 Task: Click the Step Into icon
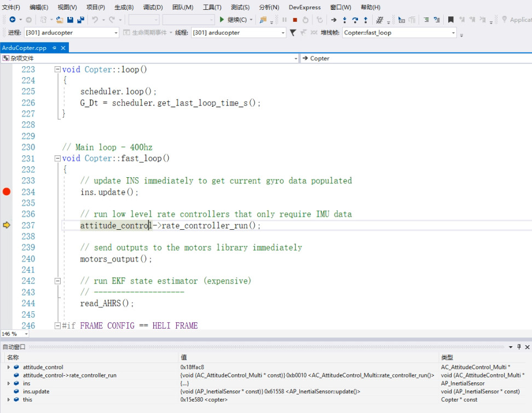345,20
